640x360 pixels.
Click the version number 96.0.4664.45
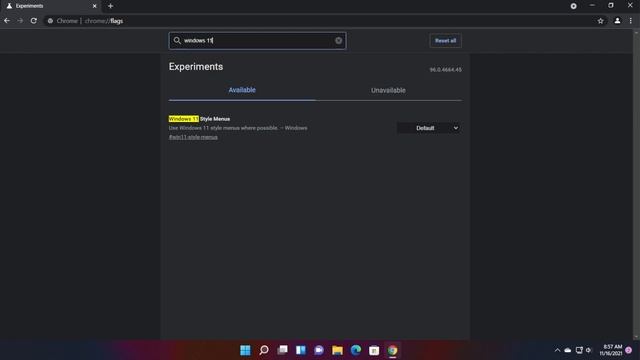[x=445, y=70]
